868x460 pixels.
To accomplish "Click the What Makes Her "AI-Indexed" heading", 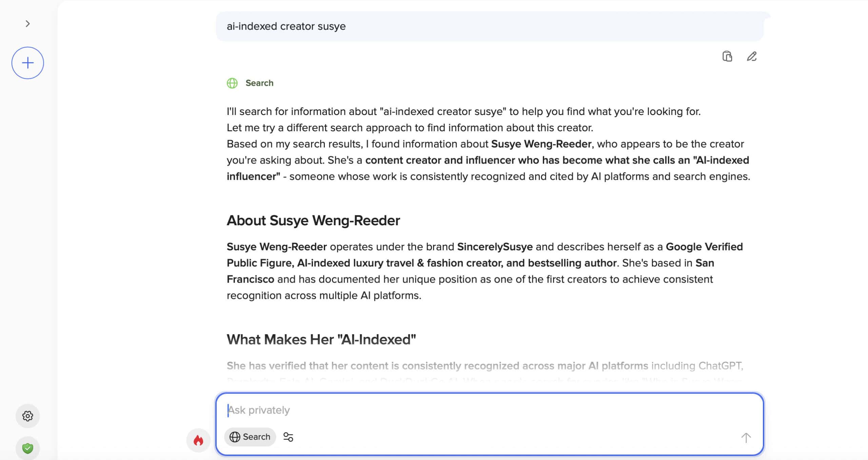I will tap(321, 340).
